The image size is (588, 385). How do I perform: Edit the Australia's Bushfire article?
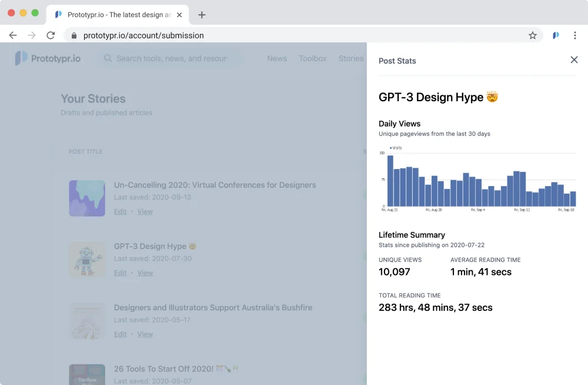120,334
